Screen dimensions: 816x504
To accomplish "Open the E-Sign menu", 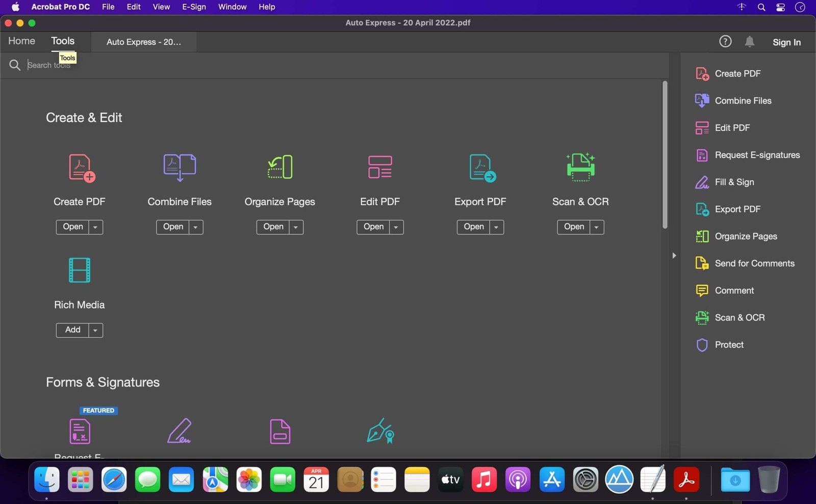I will [x=193, y=7].
